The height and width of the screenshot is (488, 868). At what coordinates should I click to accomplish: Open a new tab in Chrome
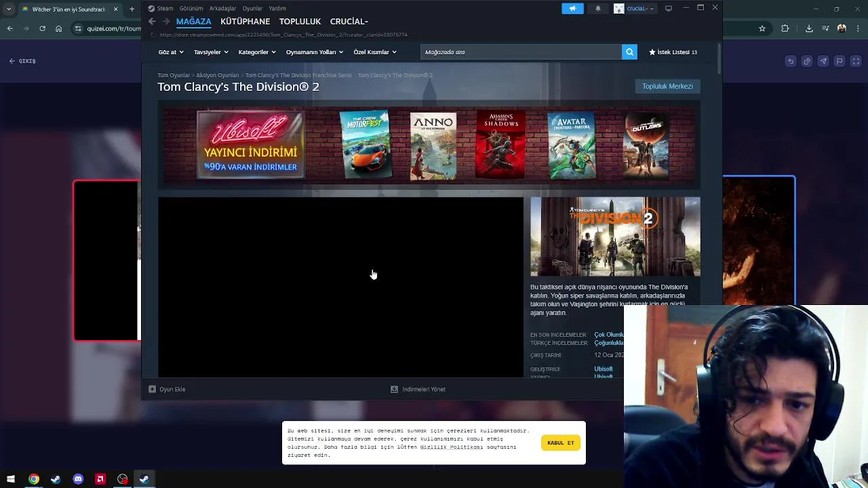tap(131, 9)
